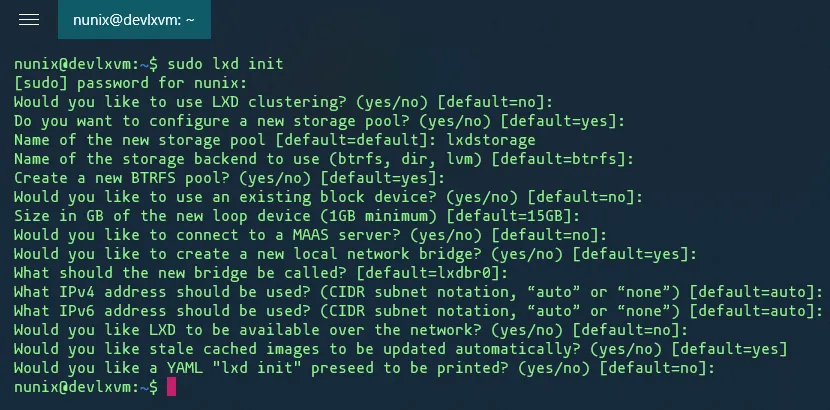Click the sudo password prompt line
Image resolution: width=830 pixels, height=410 pixels.
point(130,82)
